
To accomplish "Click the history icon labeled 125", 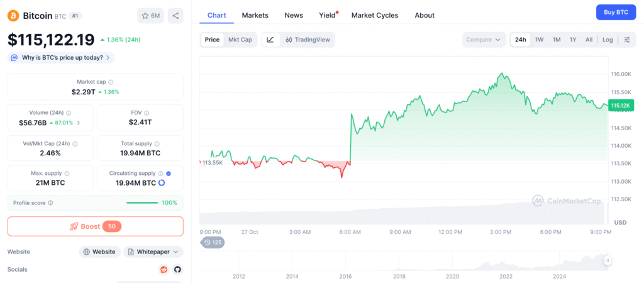I will tap(214, 242).
